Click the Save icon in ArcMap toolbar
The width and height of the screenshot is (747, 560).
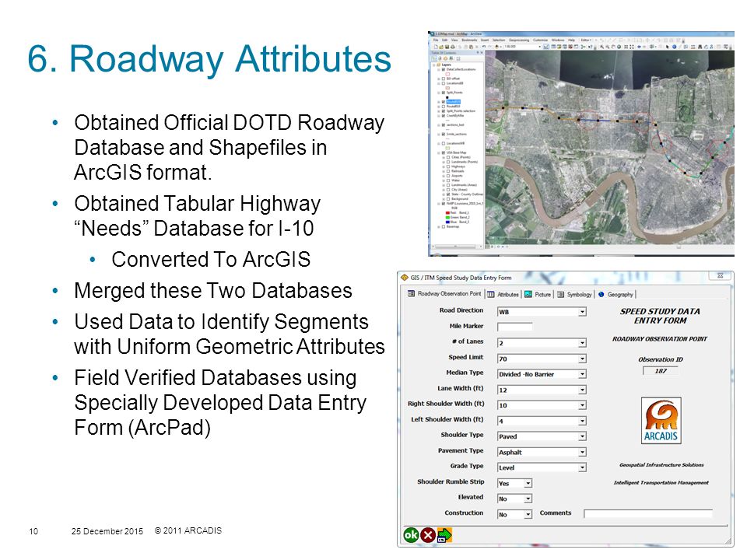(447, 47)
